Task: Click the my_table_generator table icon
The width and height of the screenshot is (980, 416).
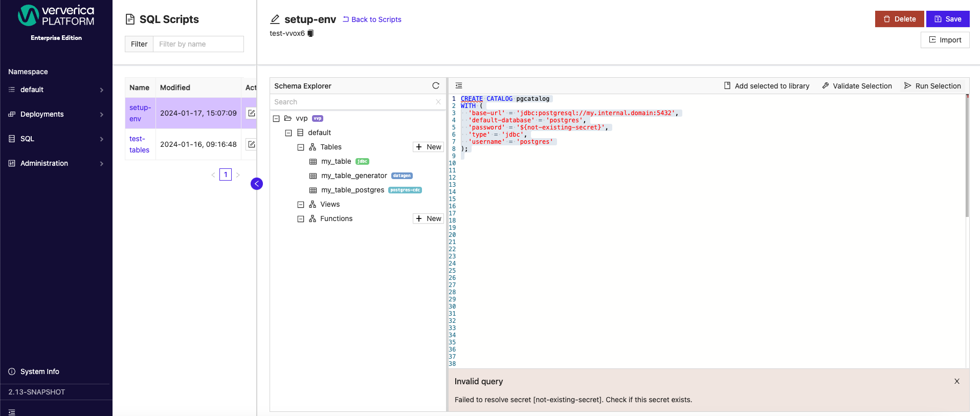Action: tap(313, 176)
